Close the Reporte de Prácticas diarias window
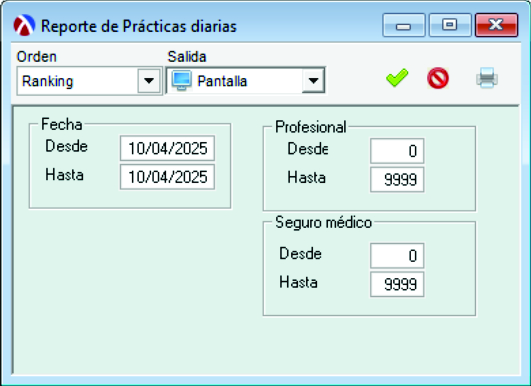Screen dimensions: 531x386 tap(496, 25)
